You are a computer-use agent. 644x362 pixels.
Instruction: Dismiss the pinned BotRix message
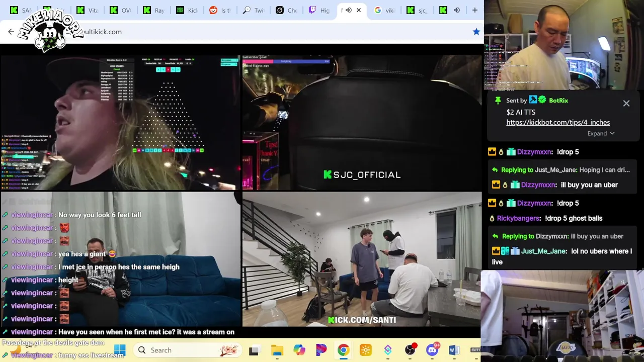click(626, 103)
